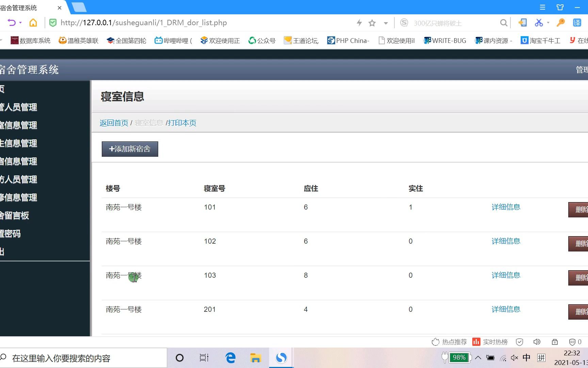
Task: Click 打印本页 link
Action: pos(182,123)
